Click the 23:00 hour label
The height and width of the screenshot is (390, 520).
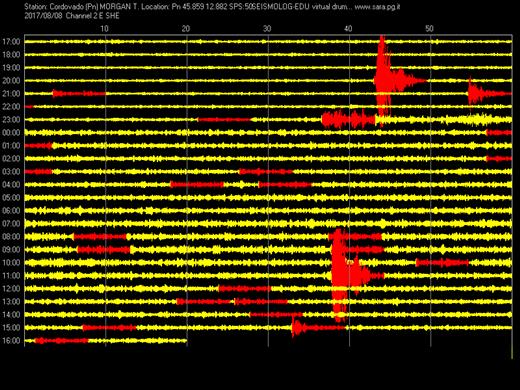(11, 120)
